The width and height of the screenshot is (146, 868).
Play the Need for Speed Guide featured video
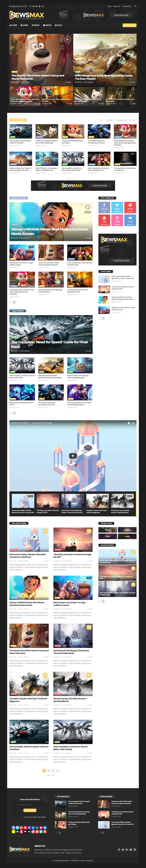(x=88, y=320)
